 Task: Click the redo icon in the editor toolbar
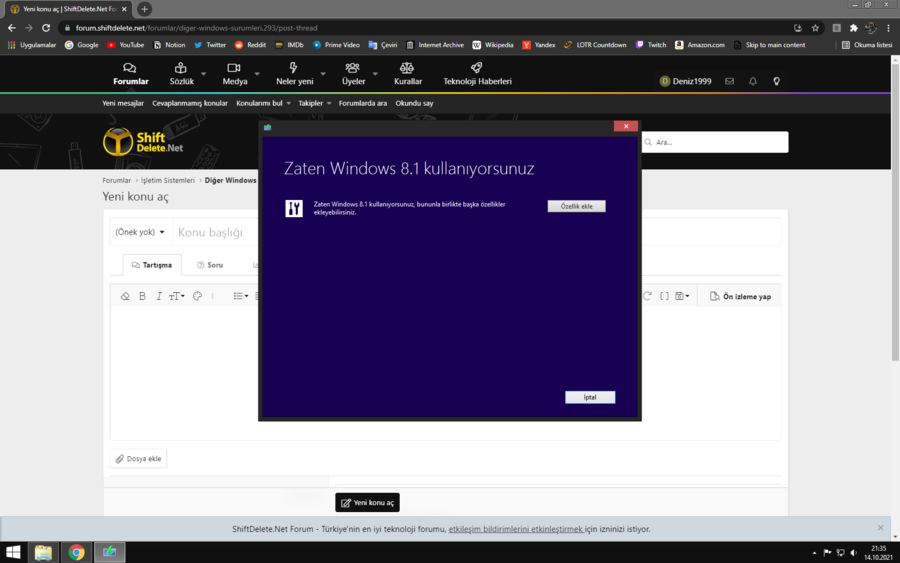tap(647, 296)
